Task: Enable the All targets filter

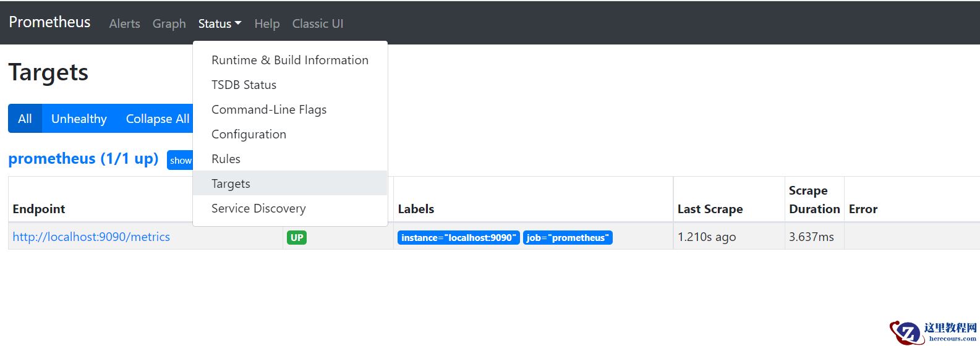Action: pyautogui.click(x=25, y=119)
